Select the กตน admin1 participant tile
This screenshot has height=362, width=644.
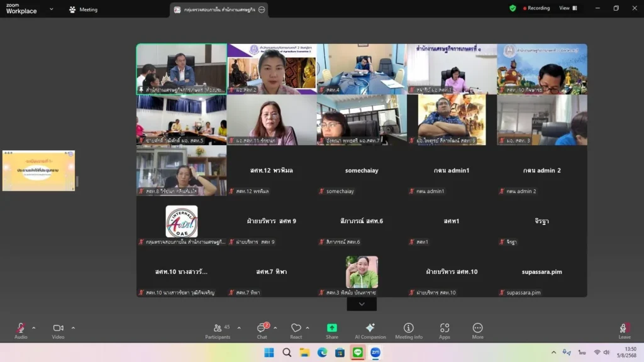(x=452, y=171)
